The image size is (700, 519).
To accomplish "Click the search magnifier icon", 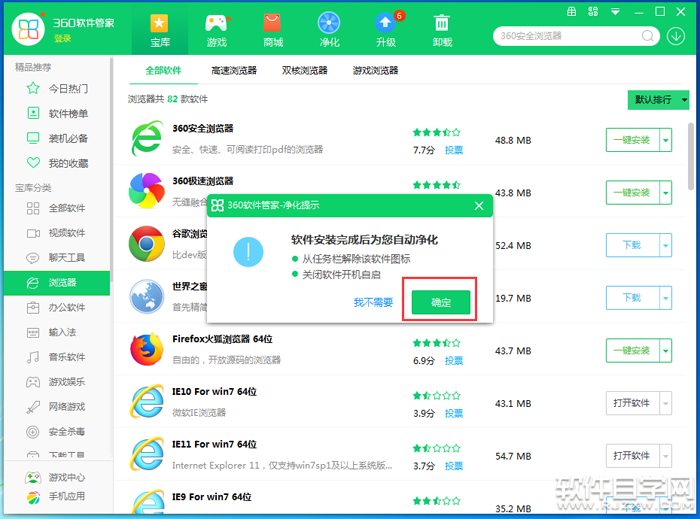I will tap(648, 36).
